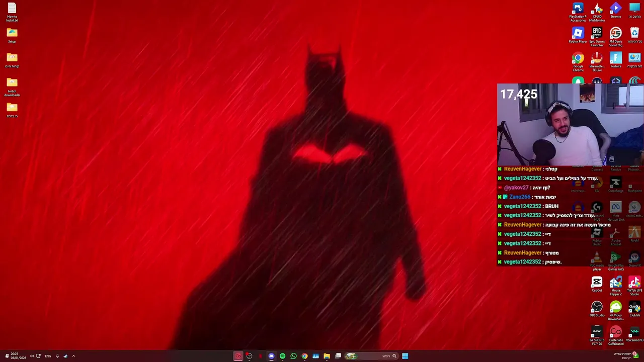644x362 pixels.
Task: Click the Discord taskbar icon
Action: point(271,356)
